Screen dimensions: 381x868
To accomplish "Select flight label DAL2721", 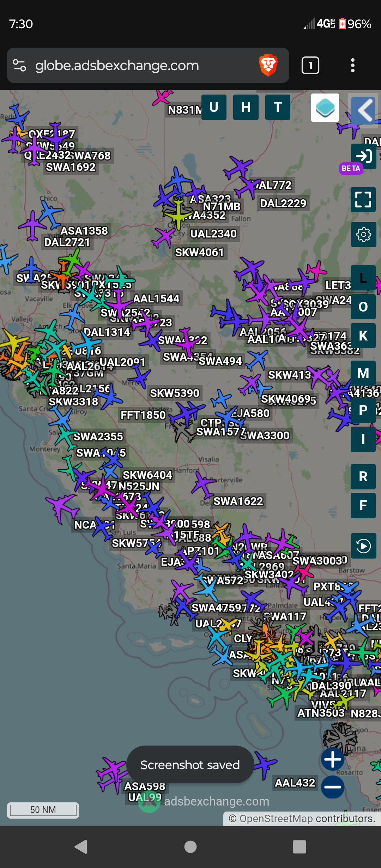I will 67,242.
